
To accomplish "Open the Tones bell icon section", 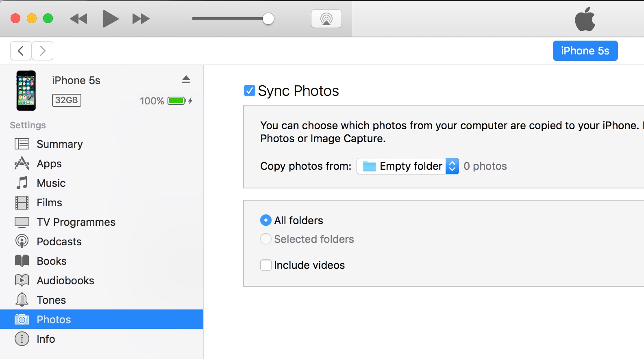I will click(x=22, y=300).
